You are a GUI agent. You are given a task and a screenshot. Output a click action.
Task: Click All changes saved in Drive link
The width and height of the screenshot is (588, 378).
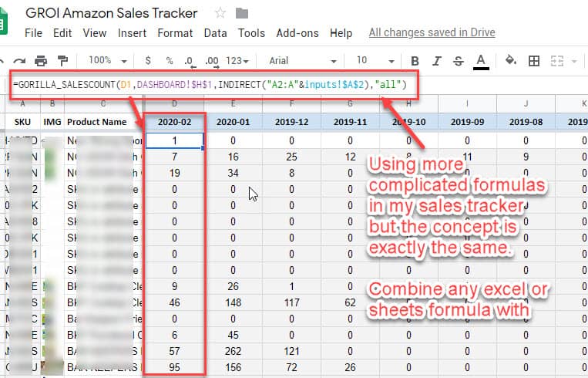(432, 32)
